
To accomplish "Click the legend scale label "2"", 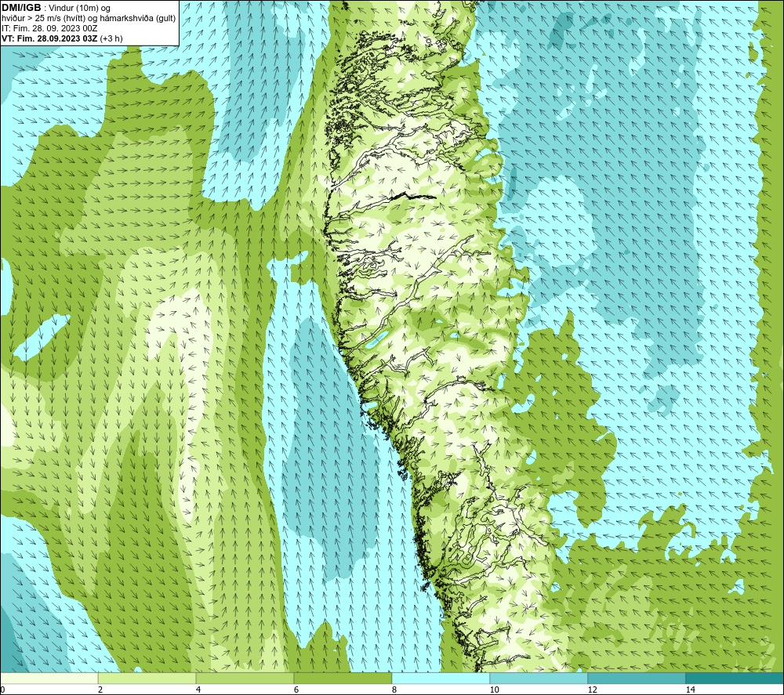I will pos(100,690).
